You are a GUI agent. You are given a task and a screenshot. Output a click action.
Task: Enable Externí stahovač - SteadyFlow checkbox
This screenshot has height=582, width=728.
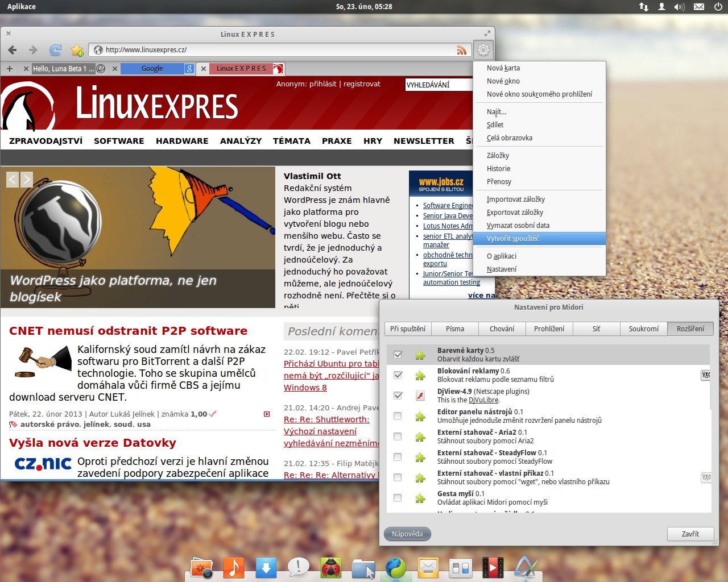click(x=398, y=457)
